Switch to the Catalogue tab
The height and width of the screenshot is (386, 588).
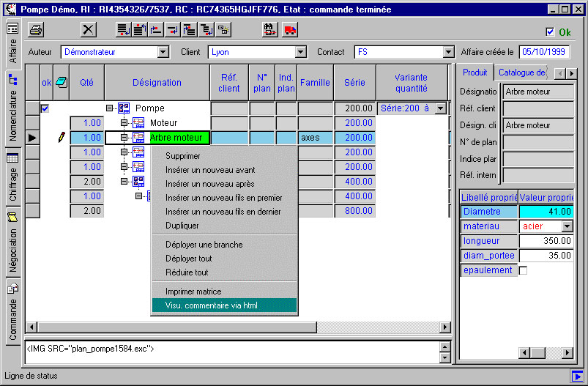pyautogui.click(x=521, y=73)
